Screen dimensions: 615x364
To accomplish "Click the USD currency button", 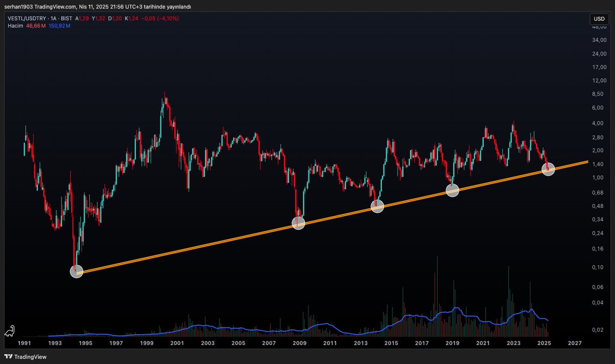I will (x=598, y=19).
